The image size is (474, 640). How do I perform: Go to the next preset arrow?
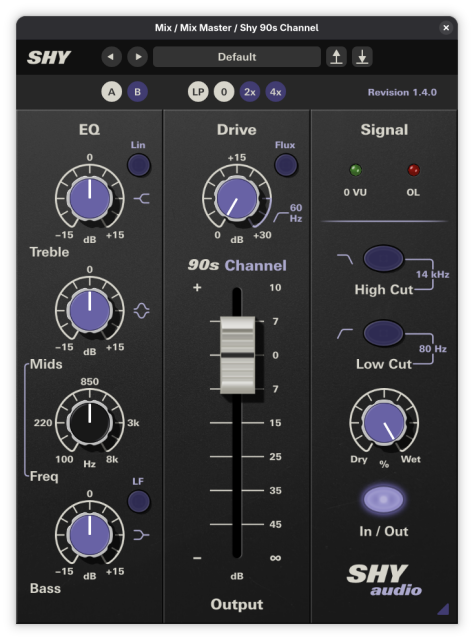[138, 57]
